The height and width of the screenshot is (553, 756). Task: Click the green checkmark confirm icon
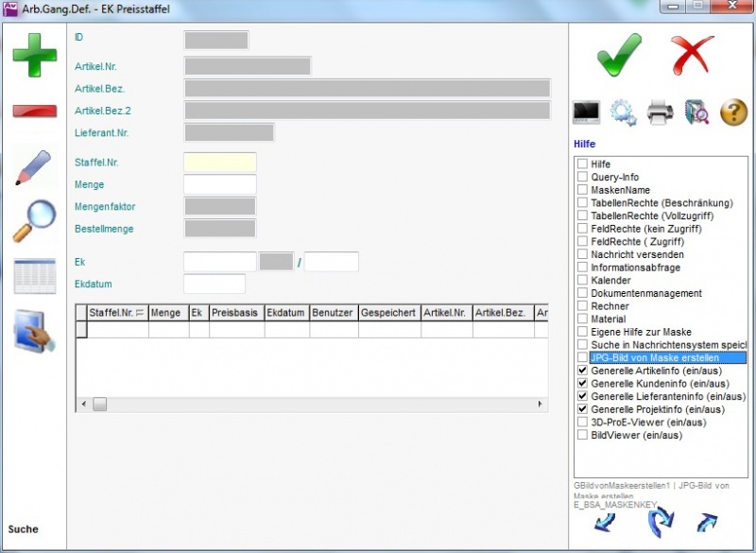(x=619, y=55)
